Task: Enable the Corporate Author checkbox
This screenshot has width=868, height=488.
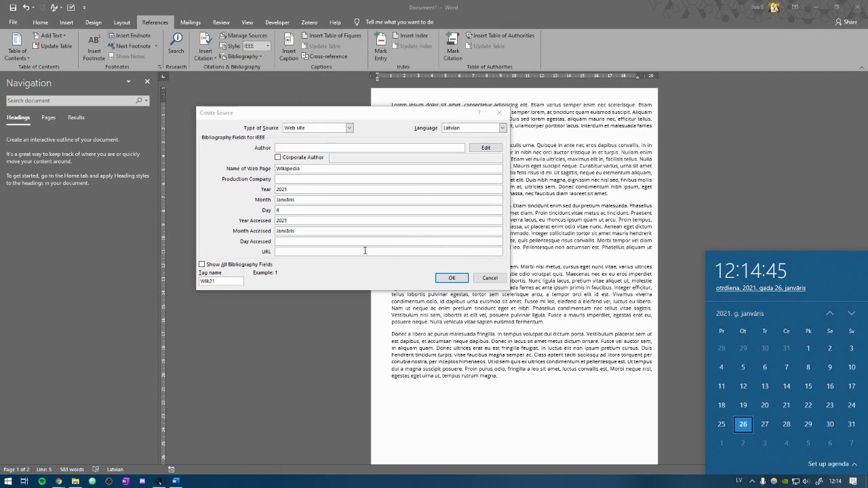Action: tap(278, 157)
